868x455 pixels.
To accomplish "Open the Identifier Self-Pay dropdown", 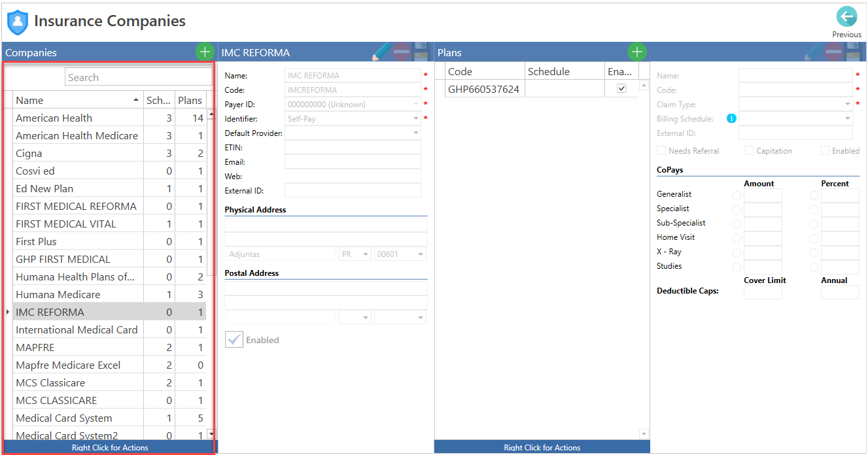I will pos(415,118).
